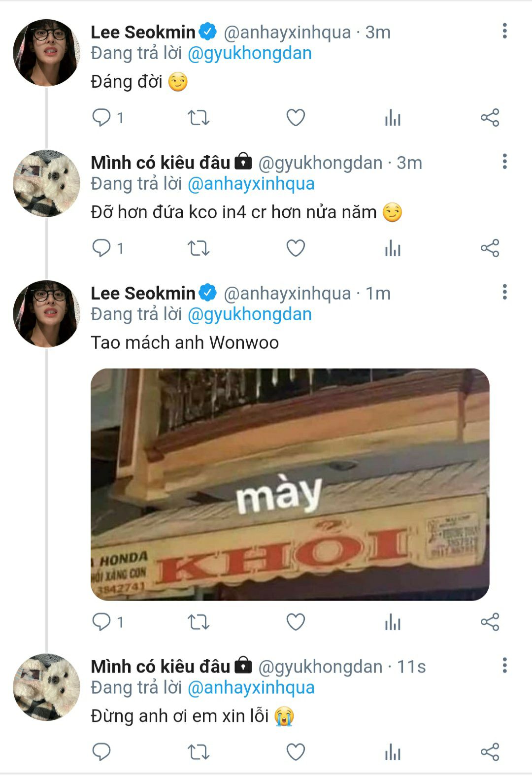Share the "Đỡ hơn đứa kco in4" tweet
Screen dimensions: 532x776
490,248
